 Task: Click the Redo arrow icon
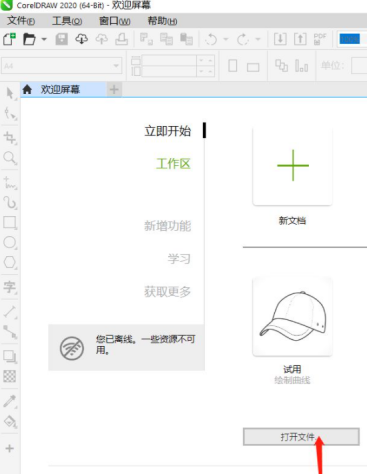243,39
